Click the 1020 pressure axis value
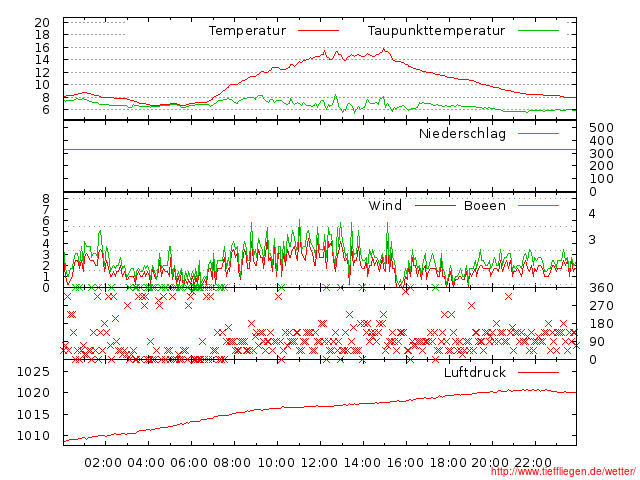Image resolution: width=640 pixels, height=480 pixels. click(33, 393)
